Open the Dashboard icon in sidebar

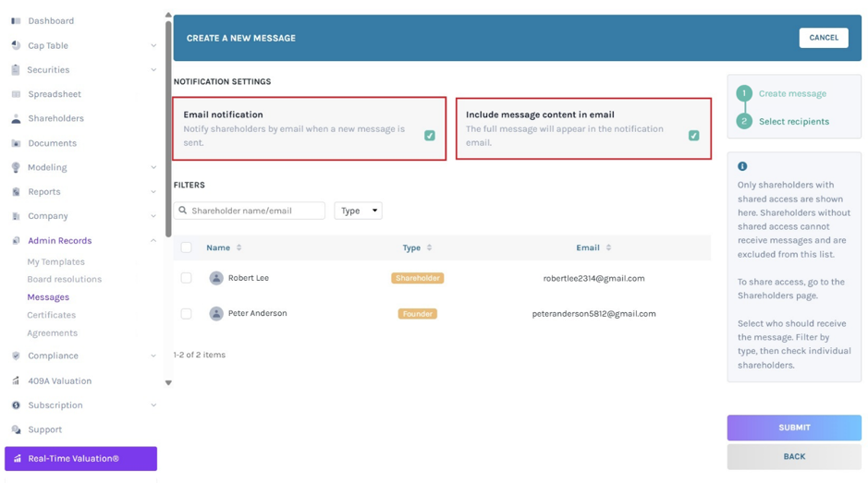(16, 21)
